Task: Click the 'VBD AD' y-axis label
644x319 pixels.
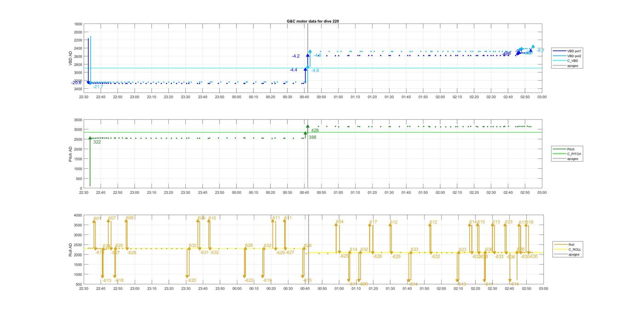Action: coord(71,58)
